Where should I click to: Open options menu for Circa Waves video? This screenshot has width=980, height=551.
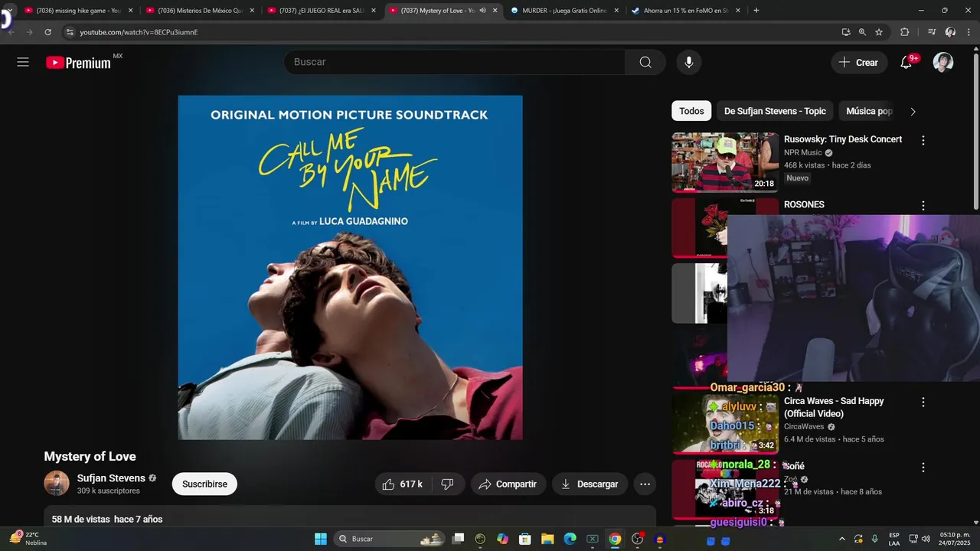[x=923, y=403]
